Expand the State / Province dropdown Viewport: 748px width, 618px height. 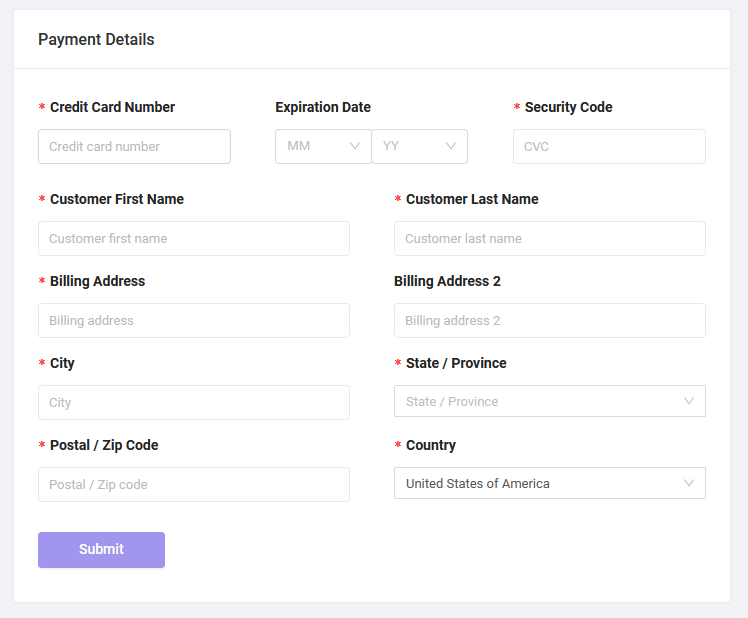coord(550,401)
